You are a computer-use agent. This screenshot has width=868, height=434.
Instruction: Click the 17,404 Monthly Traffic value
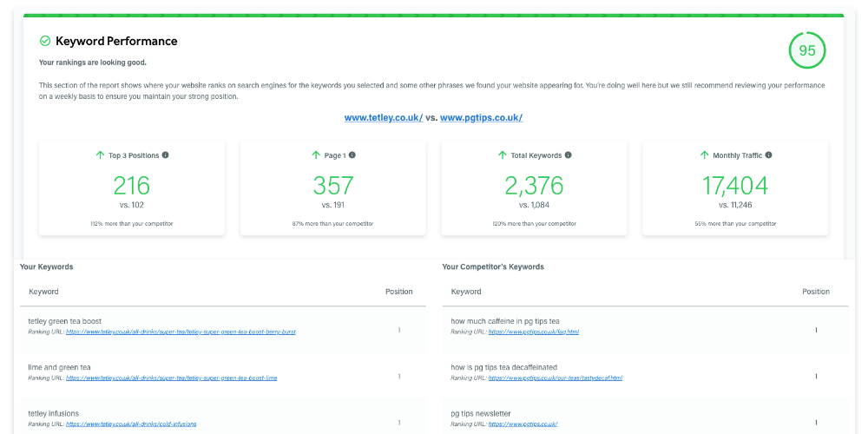[735, 186]
